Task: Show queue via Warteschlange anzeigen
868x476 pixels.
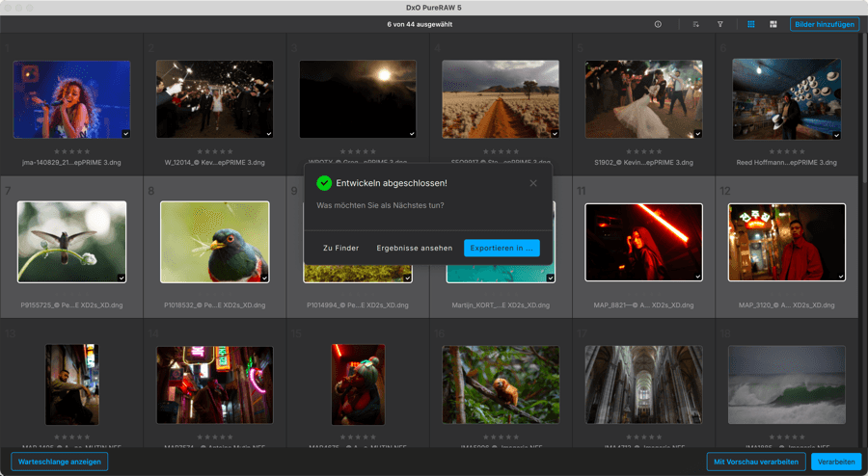Action: point(59,462)
